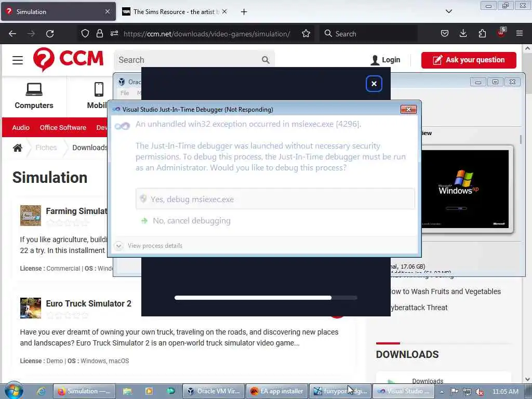Open the Farming Simulator thumbnail
Image resolution: width=532 pixels, height=399 pixels.
click(x=31, y=216)
